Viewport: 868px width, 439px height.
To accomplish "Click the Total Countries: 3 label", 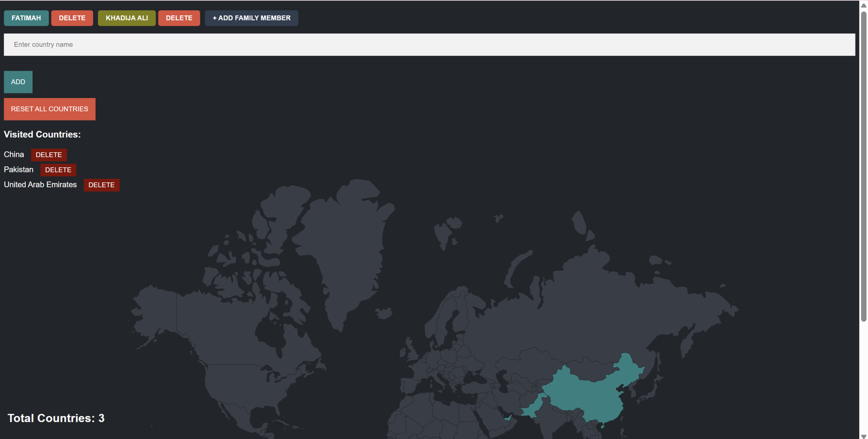I will (x=56, y=418).
